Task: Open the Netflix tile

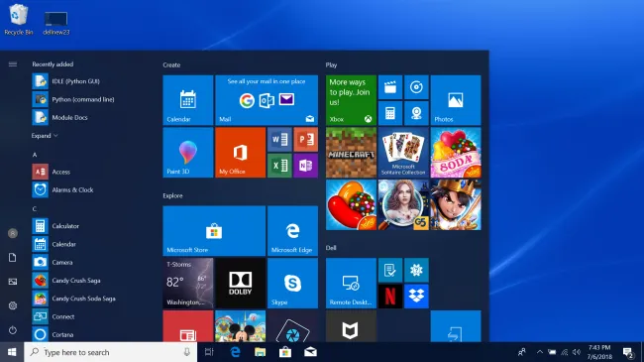Action: tap(390, 297)
